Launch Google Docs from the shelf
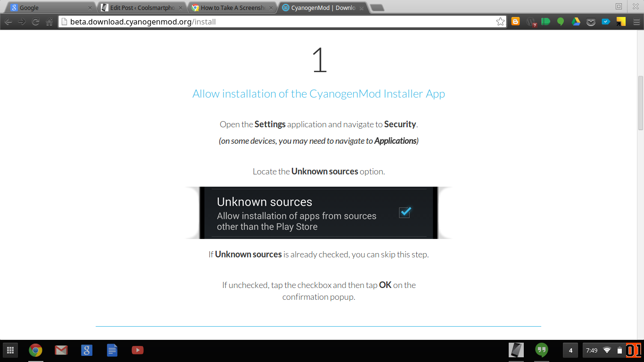The height and width of the screenshot is (362, 644). click(x=112, y=350)
